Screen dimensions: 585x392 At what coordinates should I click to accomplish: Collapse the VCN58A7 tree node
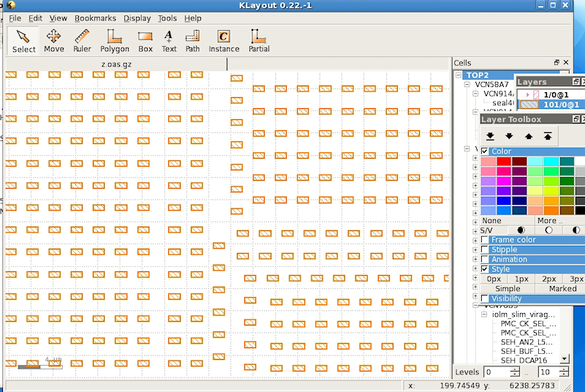pos(467,85)
